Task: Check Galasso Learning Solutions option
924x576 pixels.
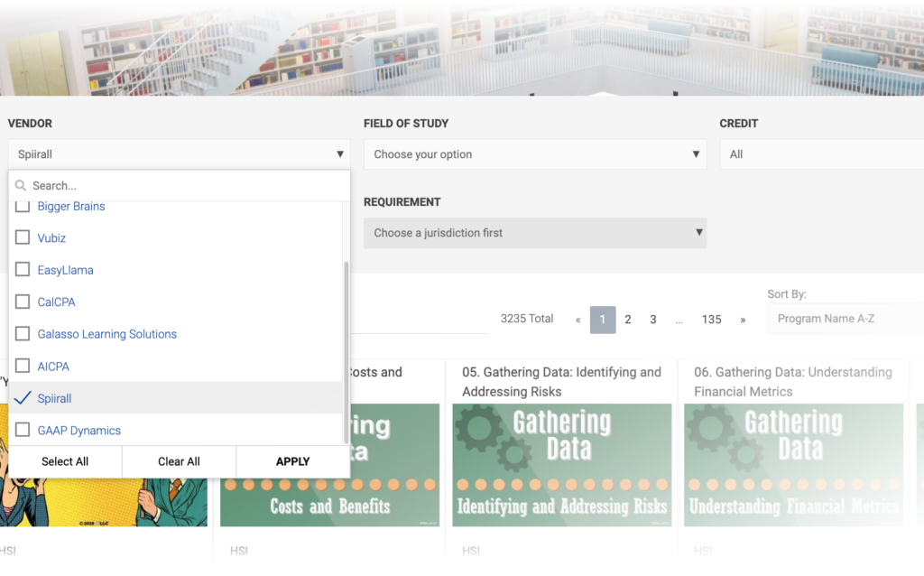Action: coord(23,334)
